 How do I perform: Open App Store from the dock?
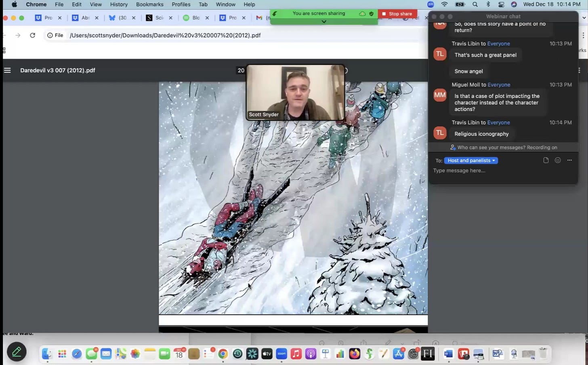click(399, 354)
